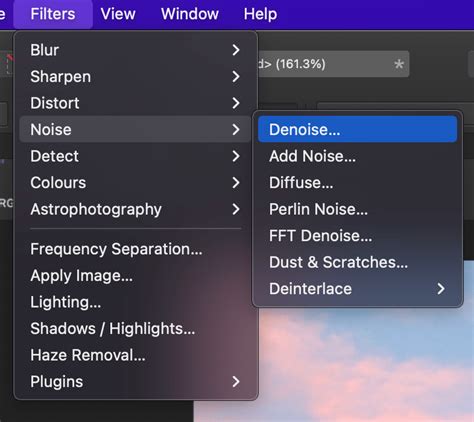Expand the Colours submenu

point(135,183)
